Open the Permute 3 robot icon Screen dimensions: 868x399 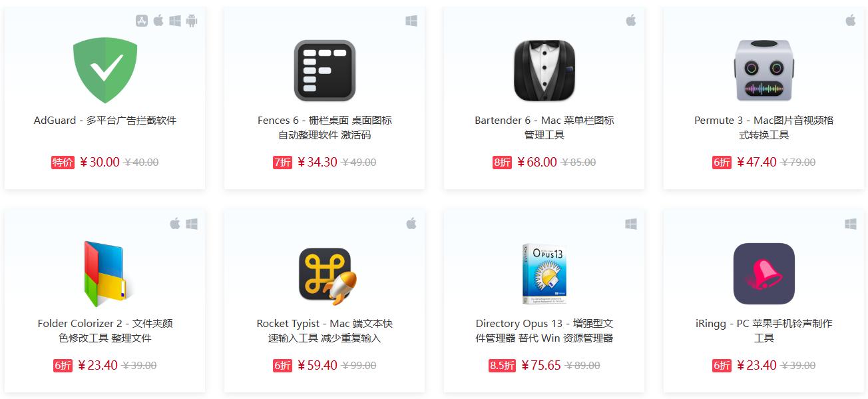click(x=764, y=71)
